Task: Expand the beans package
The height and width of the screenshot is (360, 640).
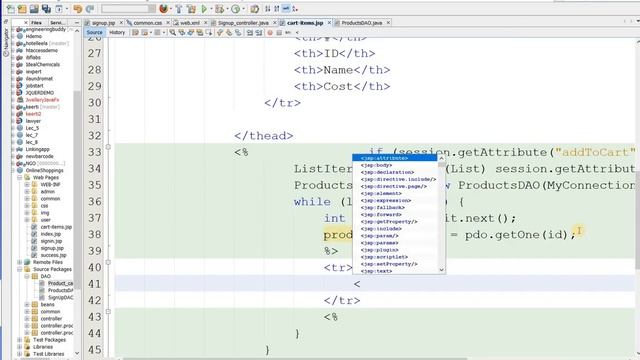Action: click(x=27, y=304)
